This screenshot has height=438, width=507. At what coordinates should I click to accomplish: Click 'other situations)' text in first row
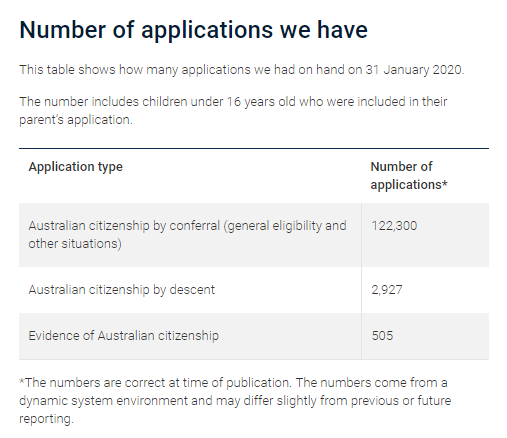[x=75, y=244]
